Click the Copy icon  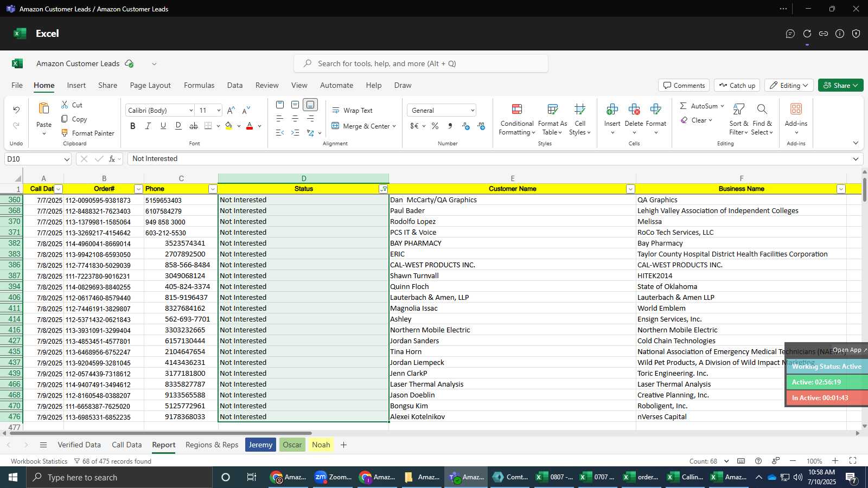coord(65,119)
